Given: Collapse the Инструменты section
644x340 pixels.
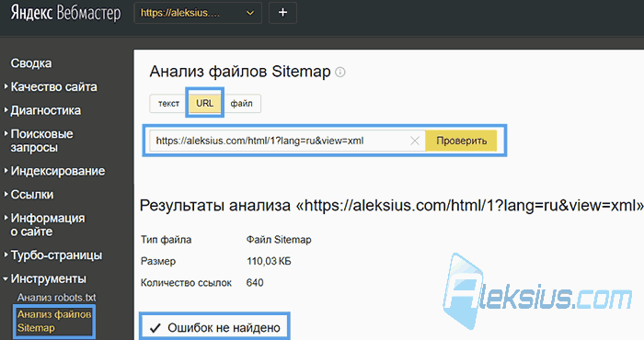Looking at the screenshot, I should pos(49,278).
